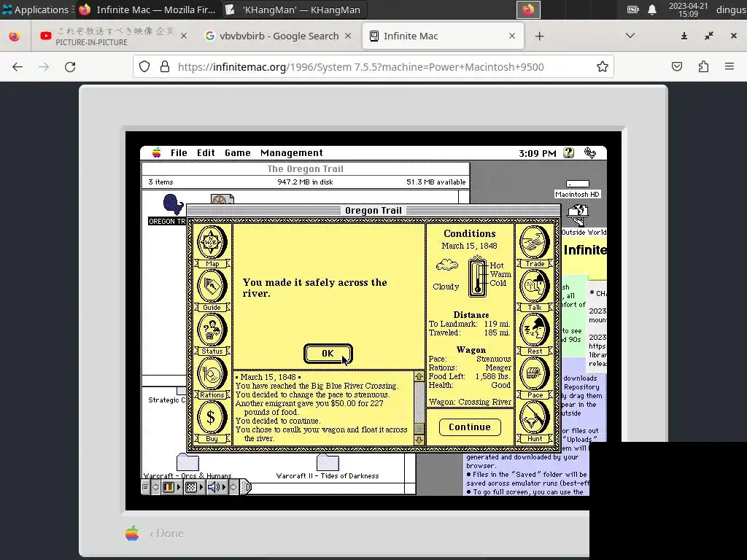Click the site lock security icon
This screenshot has width=747, height=560.
coord(165,66)
